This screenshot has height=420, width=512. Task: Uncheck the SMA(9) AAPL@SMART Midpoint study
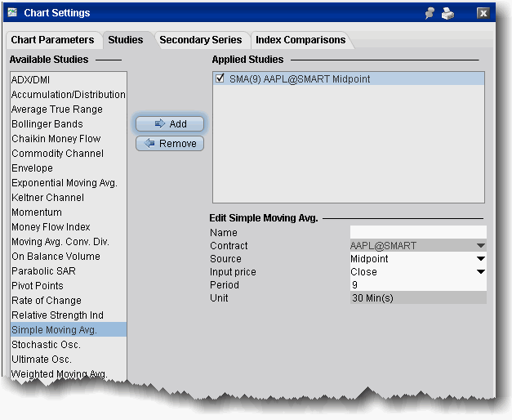[x=220, y=79]
